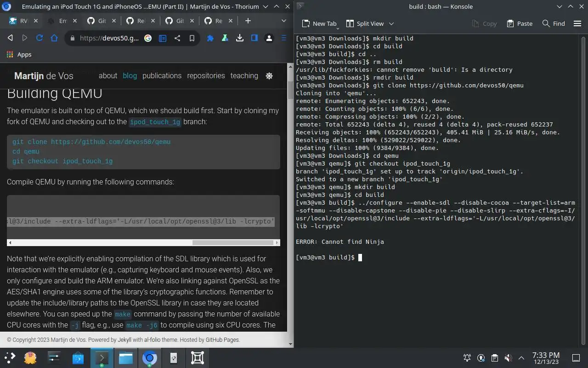This screenshot has width=588, height=368.
Task: Click the Martijn de Vos site title
Action: (x=44, y=76)
